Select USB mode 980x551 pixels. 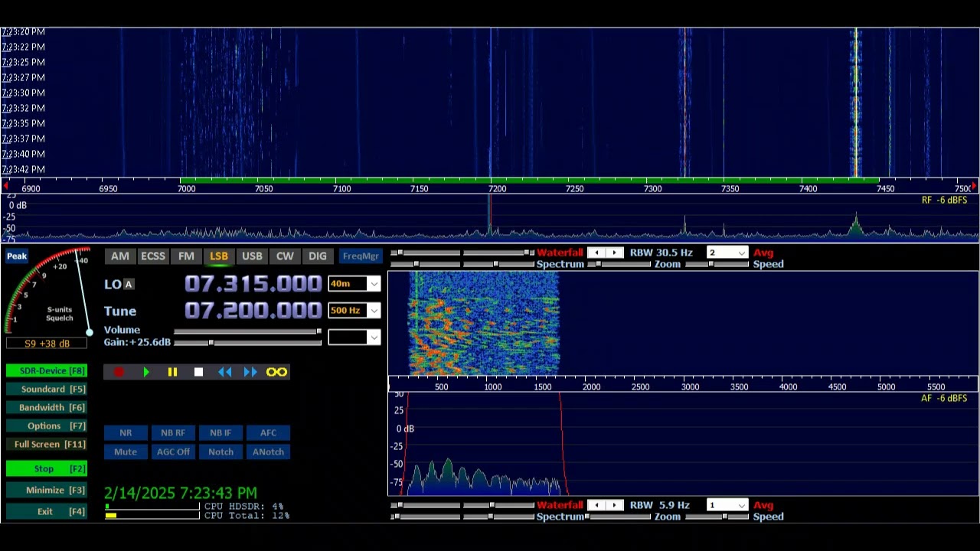[x=252, y=256]
